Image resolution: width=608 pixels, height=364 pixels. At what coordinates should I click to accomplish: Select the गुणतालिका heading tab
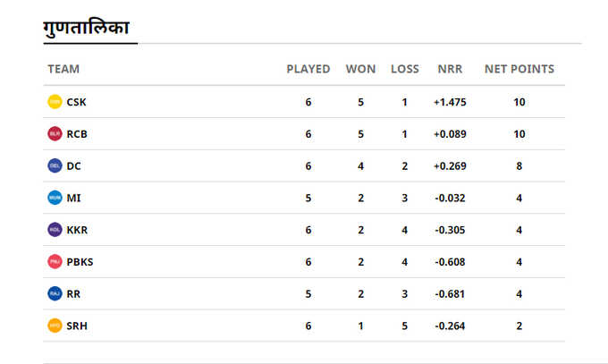(86, 29)
